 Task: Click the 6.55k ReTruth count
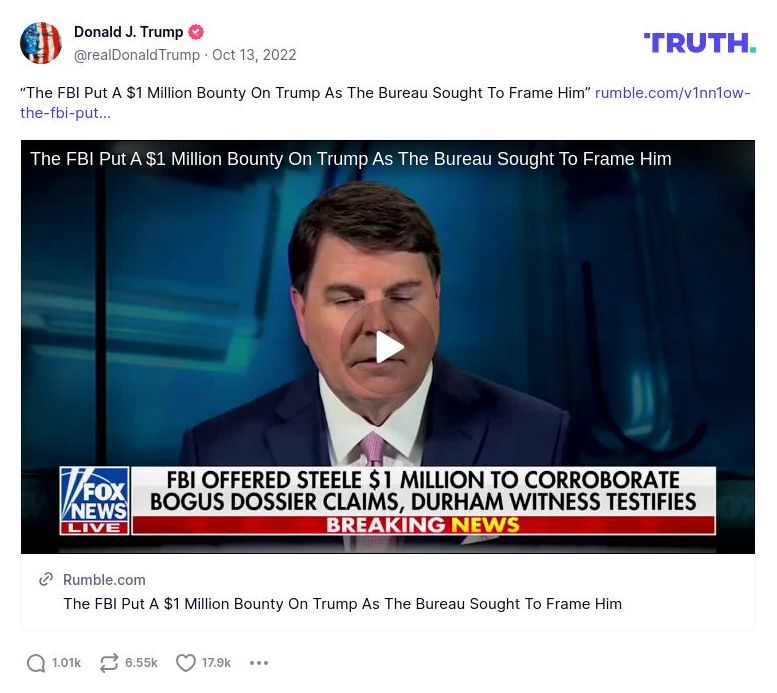(x=141, y=663)
